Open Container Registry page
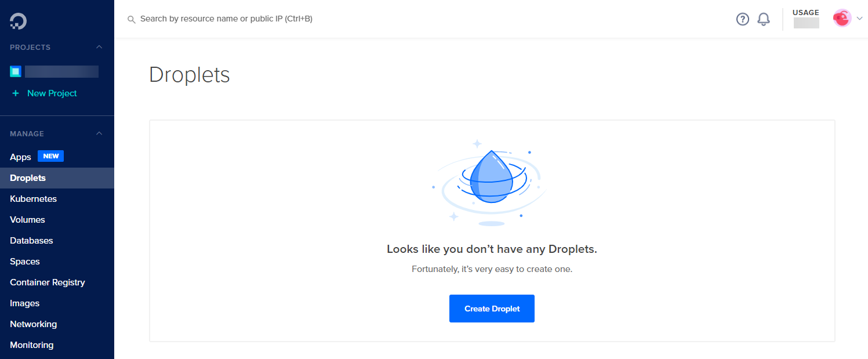Screen dimensions: 868x359 pyautogui.click(x=48, y=282)
